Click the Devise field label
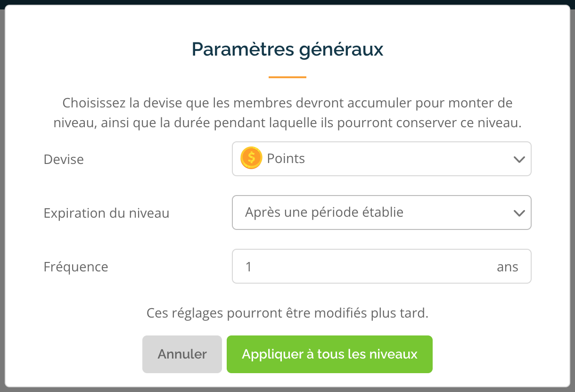575x392 pixels. pos(64,159)
